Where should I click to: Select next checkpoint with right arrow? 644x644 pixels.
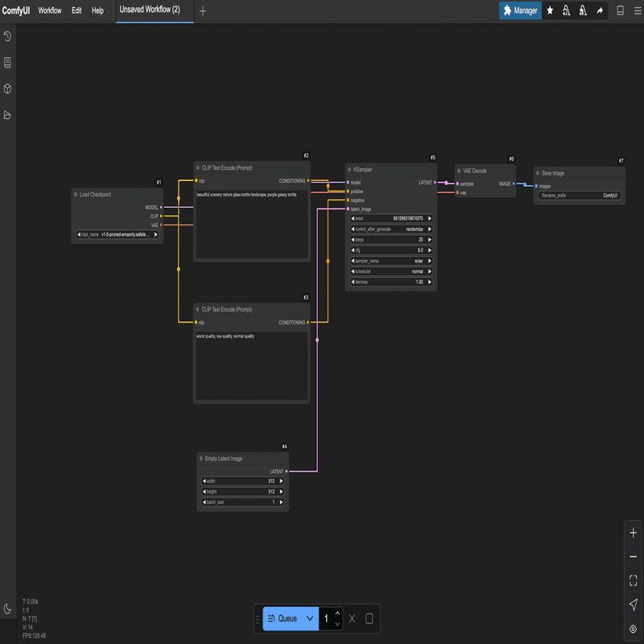[155, 234]
